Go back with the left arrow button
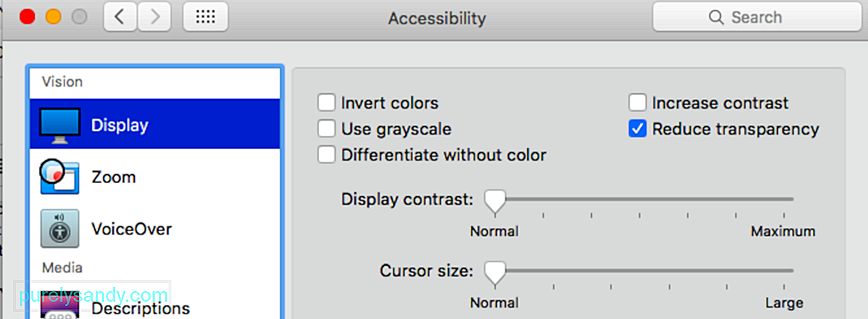This screenshot has height=319, width=868. coord(120,17)
